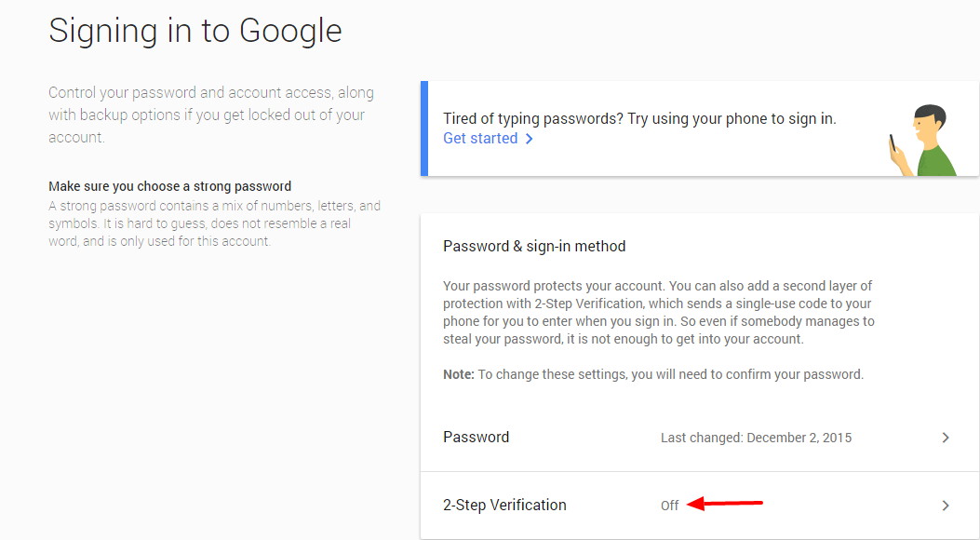Click the person holding phone illustration
The width and height of the screenshot is (980, 540).
click(x=922, y=140)
